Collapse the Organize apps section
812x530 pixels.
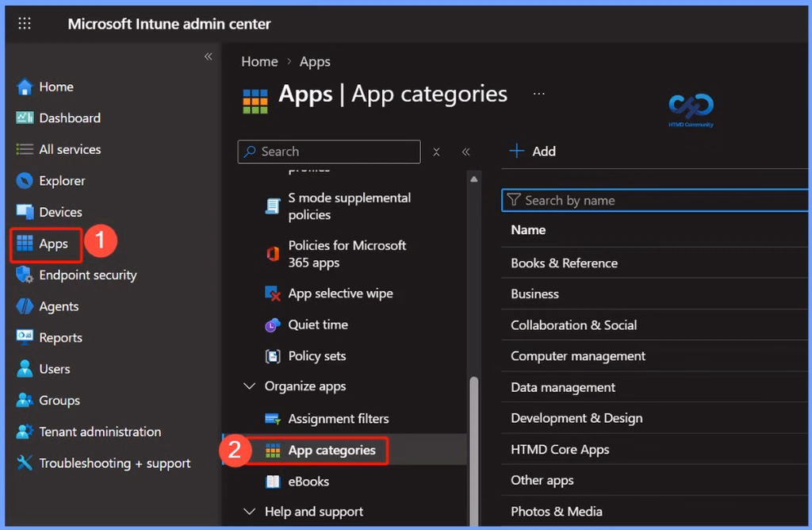[x=249, y=386]
